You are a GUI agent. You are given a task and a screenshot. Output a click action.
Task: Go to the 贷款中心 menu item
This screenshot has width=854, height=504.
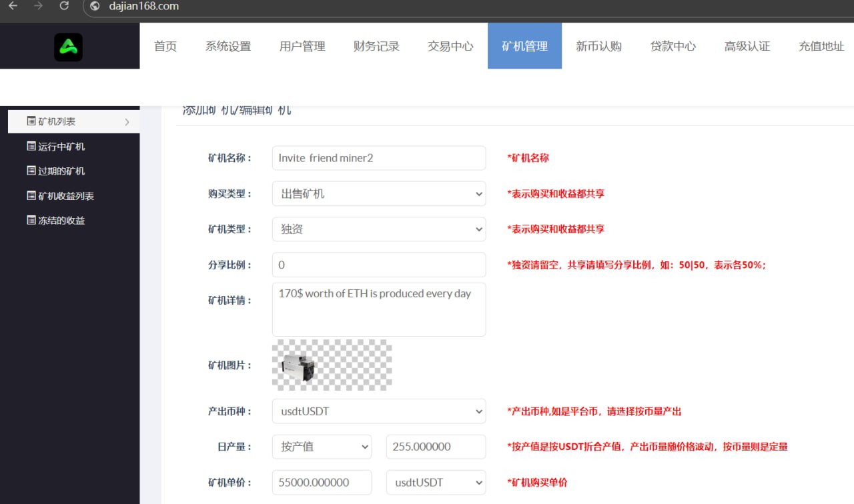[x=673, y=46]
